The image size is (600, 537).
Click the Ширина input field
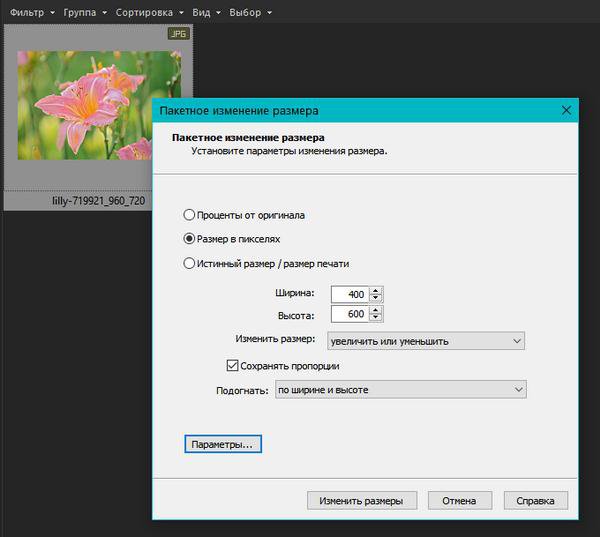click(350, 294)
